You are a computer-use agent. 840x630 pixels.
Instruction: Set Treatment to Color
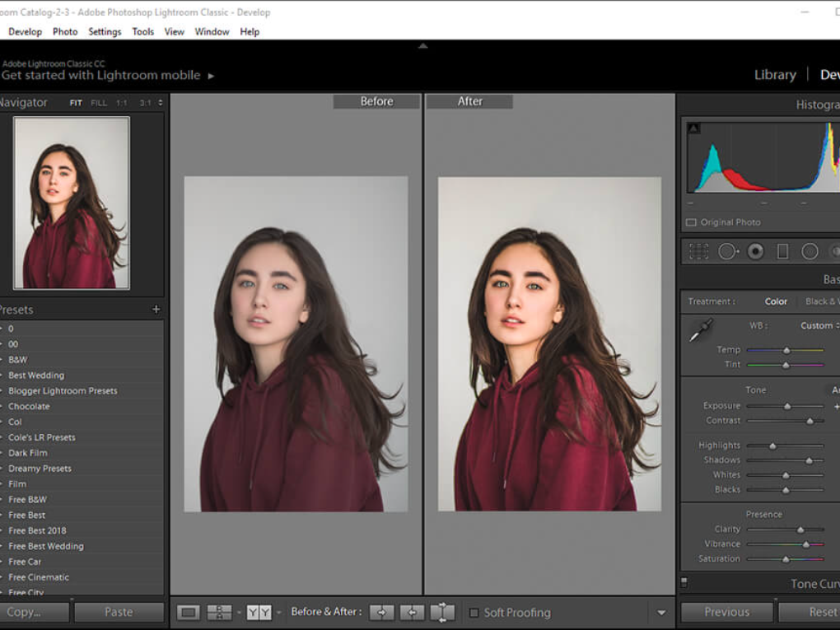(x=776, y=301)
